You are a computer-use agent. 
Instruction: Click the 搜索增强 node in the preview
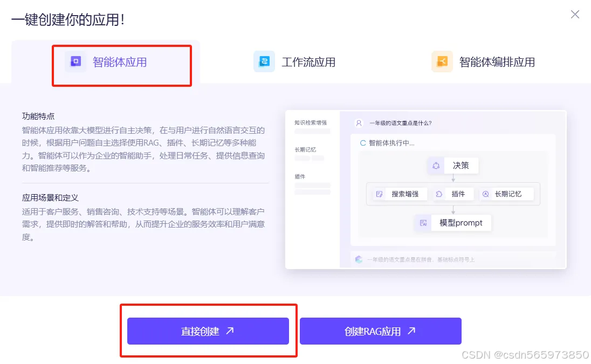click(x=400, y=194)
